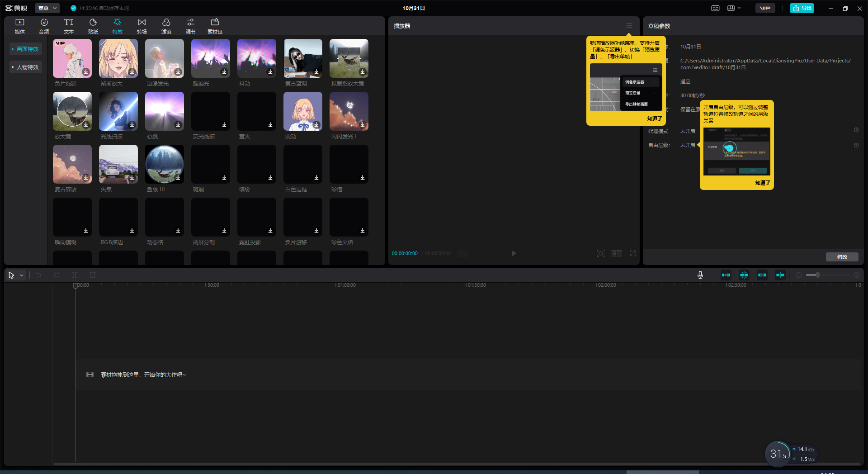Download the 闪闪发光 I effect
This screenshot has height=474, width=868.
(363, 125)
